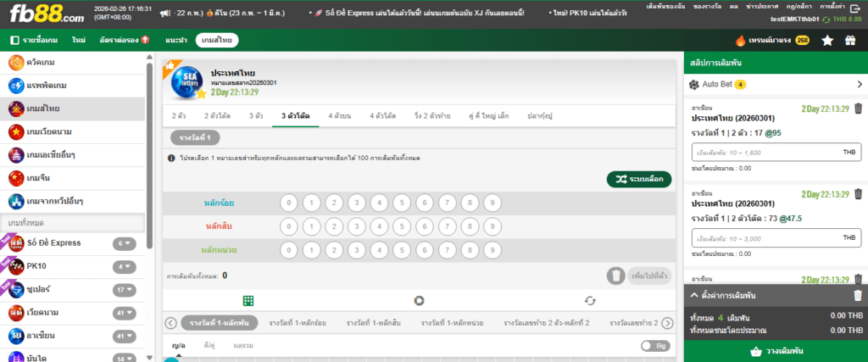Delete the 2 ตัวโต๊ด : 73 bet slip
868x362 pixels.
858,194
